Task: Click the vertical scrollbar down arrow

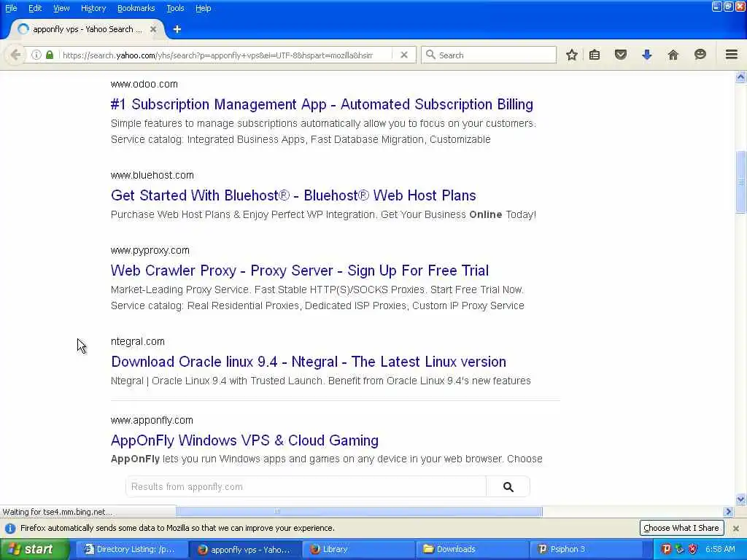Action: coord(741,499)
